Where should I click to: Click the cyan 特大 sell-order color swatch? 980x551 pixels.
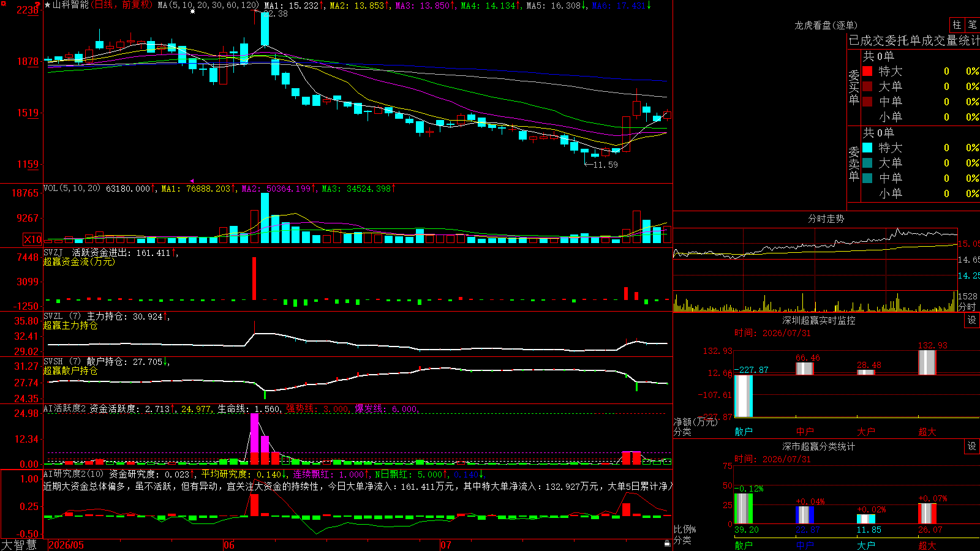pyautogui.click(x=867, y=148)
